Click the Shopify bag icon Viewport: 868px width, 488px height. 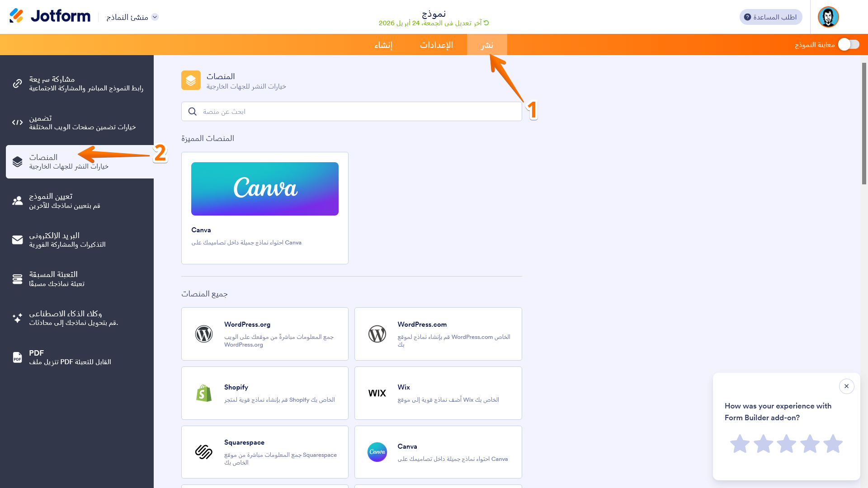(x=204, y=393)
